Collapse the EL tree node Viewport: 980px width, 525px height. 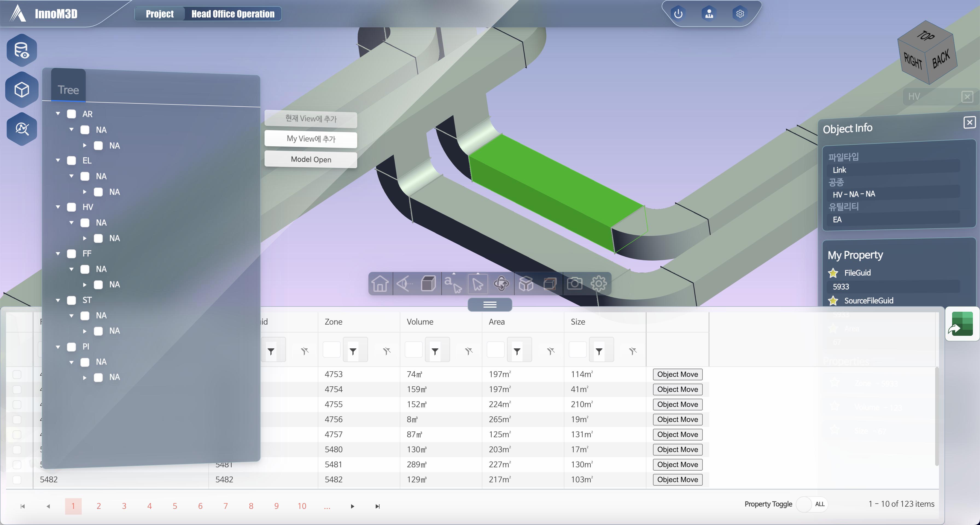click(x=58, y=161)
